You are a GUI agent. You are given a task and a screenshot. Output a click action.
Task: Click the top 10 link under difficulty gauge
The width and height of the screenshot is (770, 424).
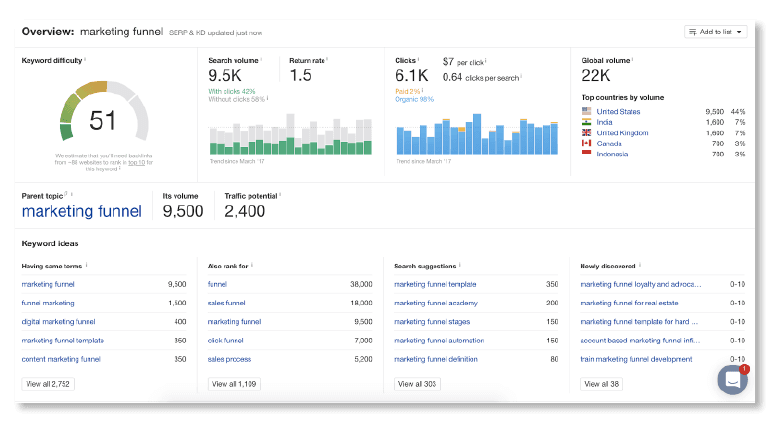pos(134,162)
